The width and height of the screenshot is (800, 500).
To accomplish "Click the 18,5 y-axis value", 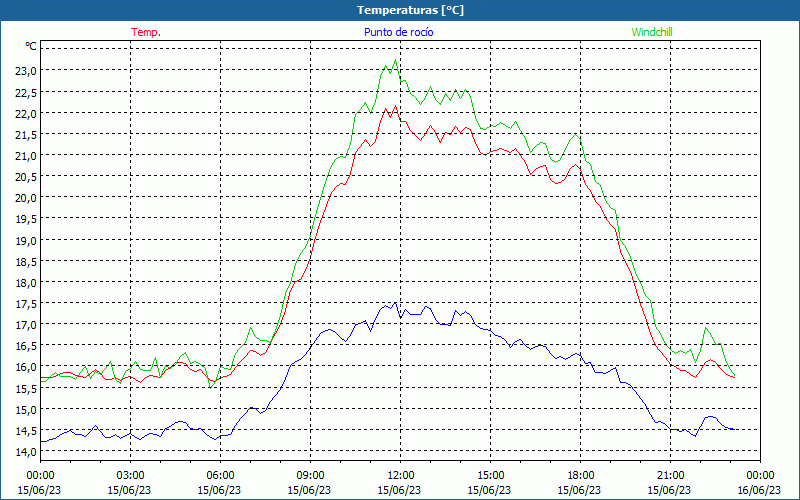I will [26, 262].
